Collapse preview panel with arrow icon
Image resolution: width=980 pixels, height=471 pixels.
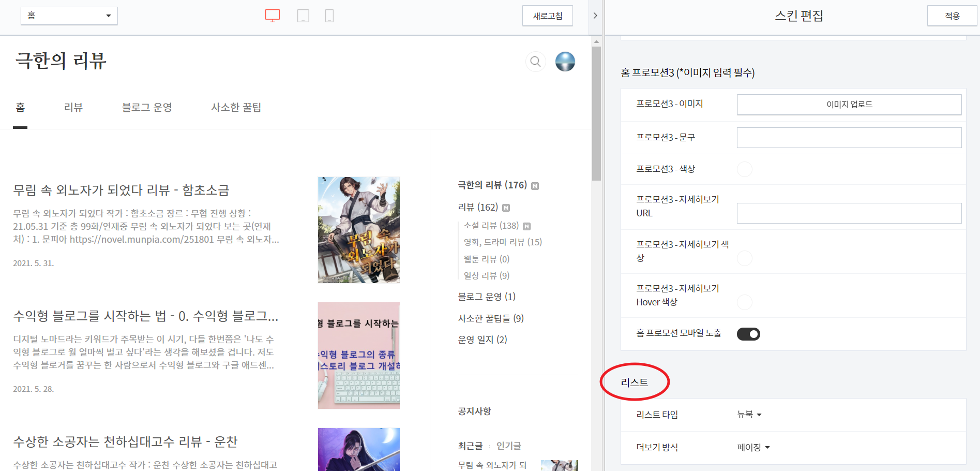coord(595,16)
